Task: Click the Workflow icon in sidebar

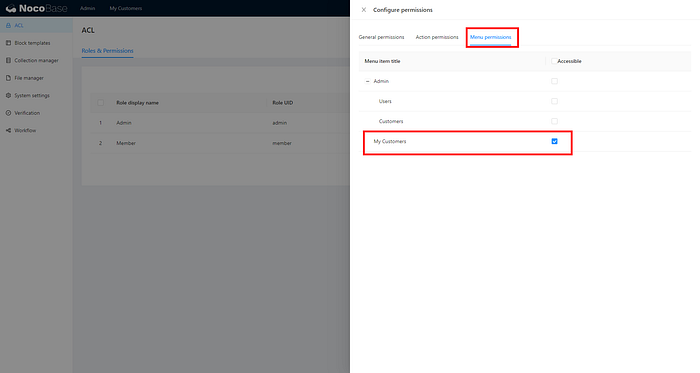Action: coord(8,130)
